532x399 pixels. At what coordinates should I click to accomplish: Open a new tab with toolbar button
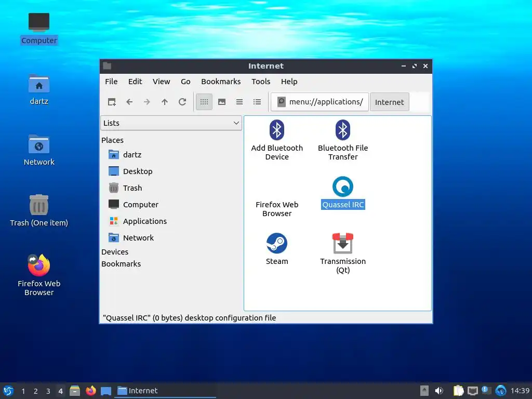coord(112,102)
